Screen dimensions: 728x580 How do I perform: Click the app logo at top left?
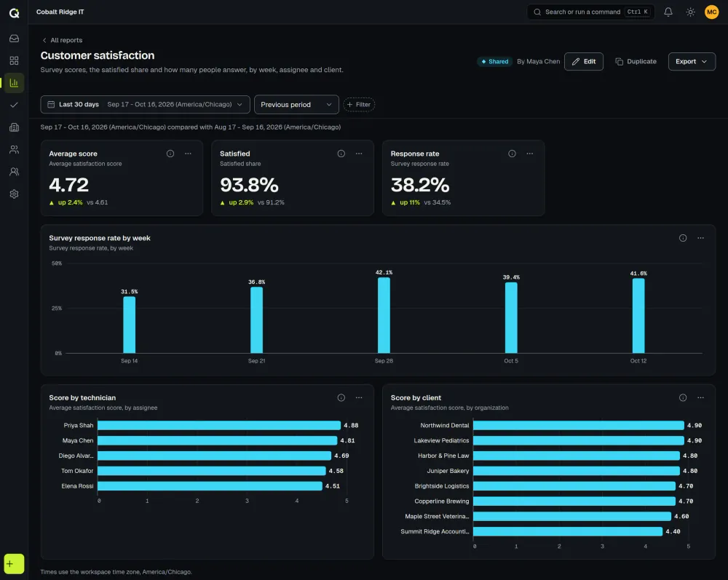click(x=14, y=13)
